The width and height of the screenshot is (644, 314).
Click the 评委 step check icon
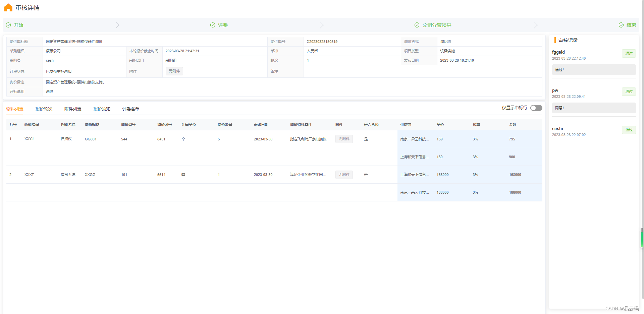pos(213,25)
